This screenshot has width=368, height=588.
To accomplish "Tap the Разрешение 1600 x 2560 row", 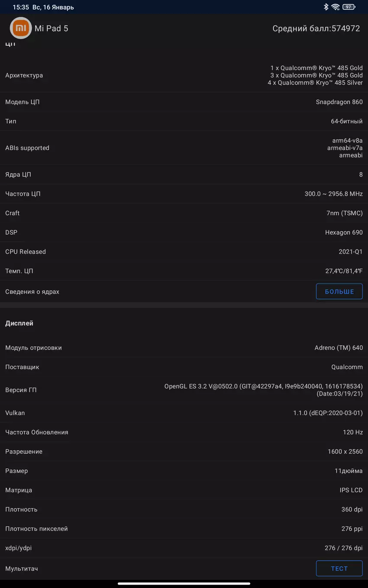I will (184, 451).
